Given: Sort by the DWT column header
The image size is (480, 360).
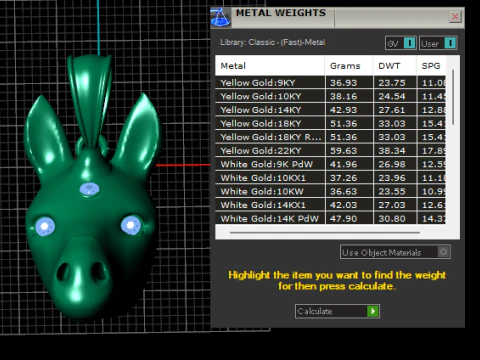Looking at the screenshot, I should 395,66.
